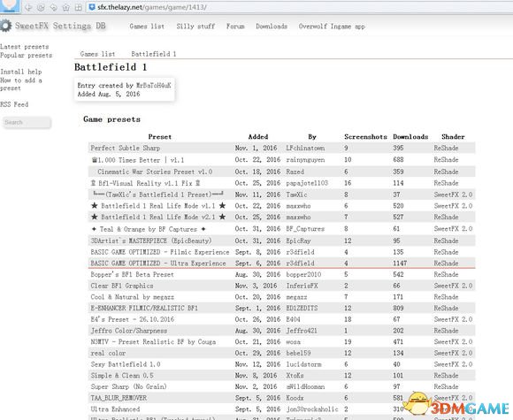
Task: Click author name bopper2010
Action: 303,274
